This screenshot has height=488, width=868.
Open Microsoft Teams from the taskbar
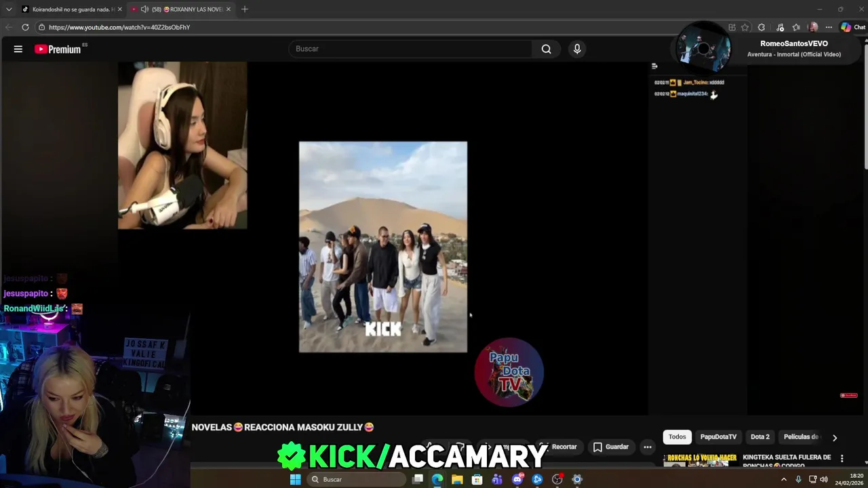point(497,479)
